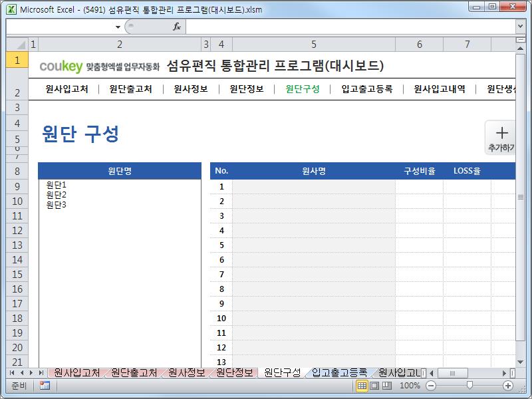
Task: Click the 원사명 cell in row No. 5
Action: click(x=314, y=245)
